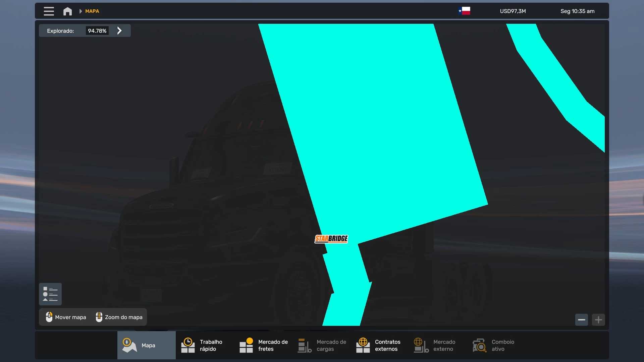Click the Seg 10:35 am clock
Image resolution: width=644 pixels, height=362 pixels.
[x=577, y=11]
